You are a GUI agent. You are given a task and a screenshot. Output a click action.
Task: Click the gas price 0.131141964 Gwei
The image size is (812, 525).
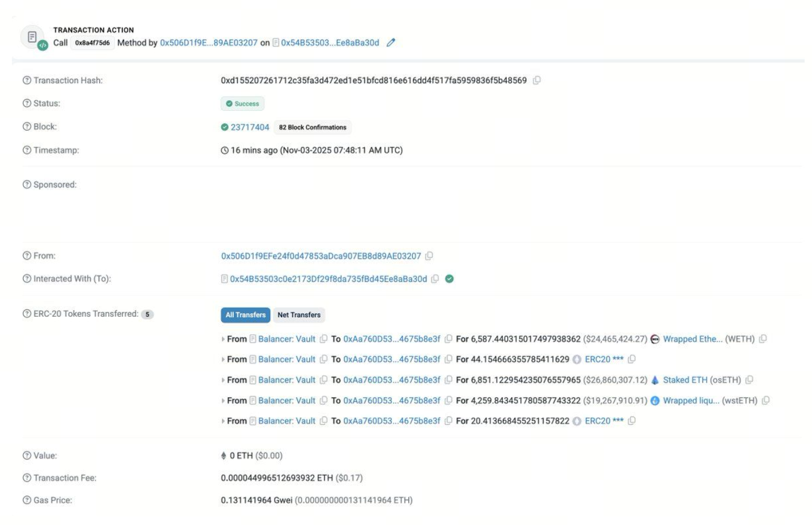pyautogui.click(x=257, y=500)
